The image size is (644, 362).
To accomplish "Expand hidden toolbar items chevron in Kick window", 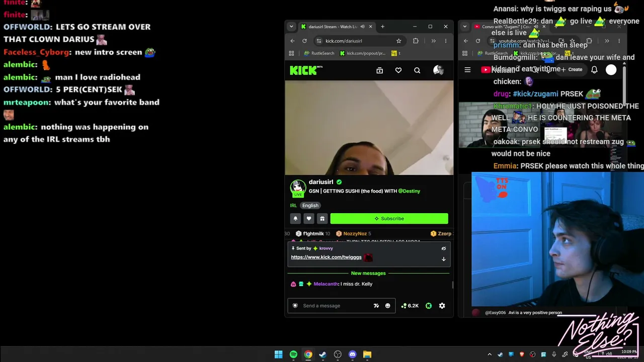I will click(434, 41).
